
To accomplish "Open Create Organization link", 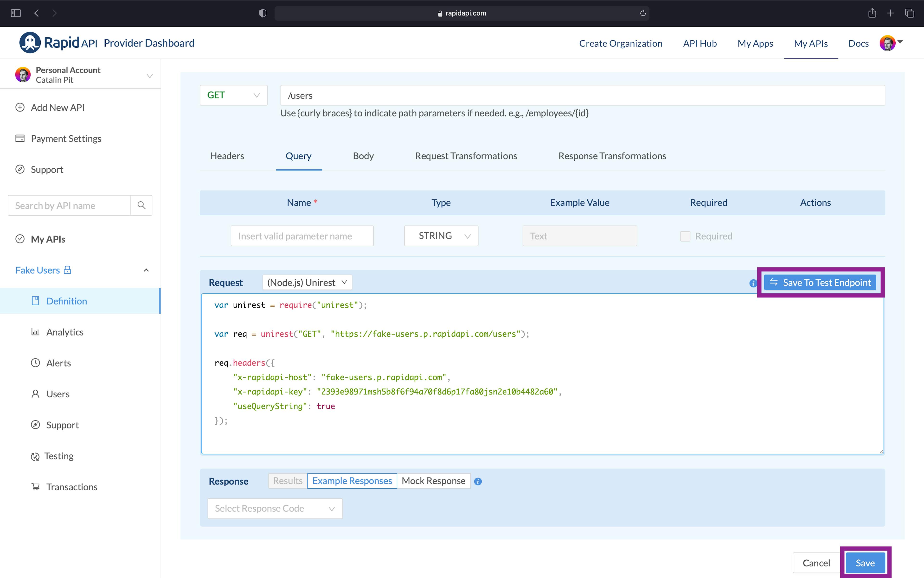I will click(x=621, y=43).
